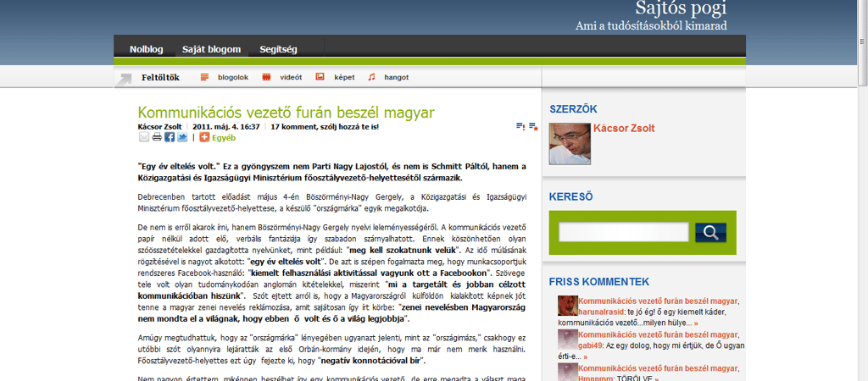Screen dimensions: 868x381
Task: Go to the Saját blogom tab
Action: point(211,49)
